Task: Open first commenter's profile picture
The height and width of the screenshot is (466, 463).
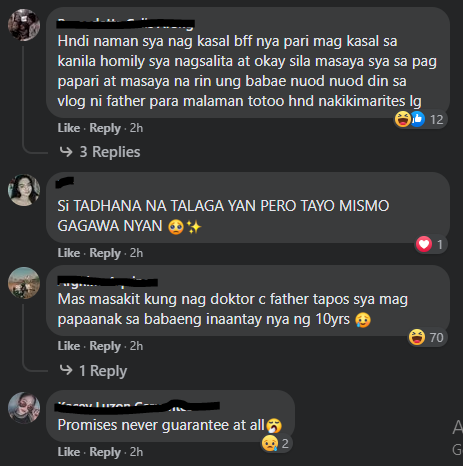Action: (24, 25)
